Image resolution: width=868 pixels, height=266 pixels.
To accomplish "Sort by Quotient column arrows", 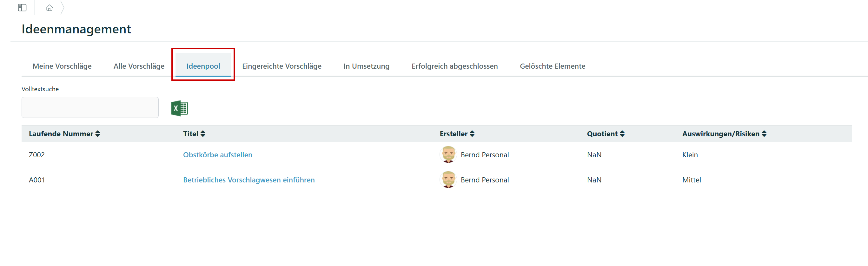I will coord(622,134).
